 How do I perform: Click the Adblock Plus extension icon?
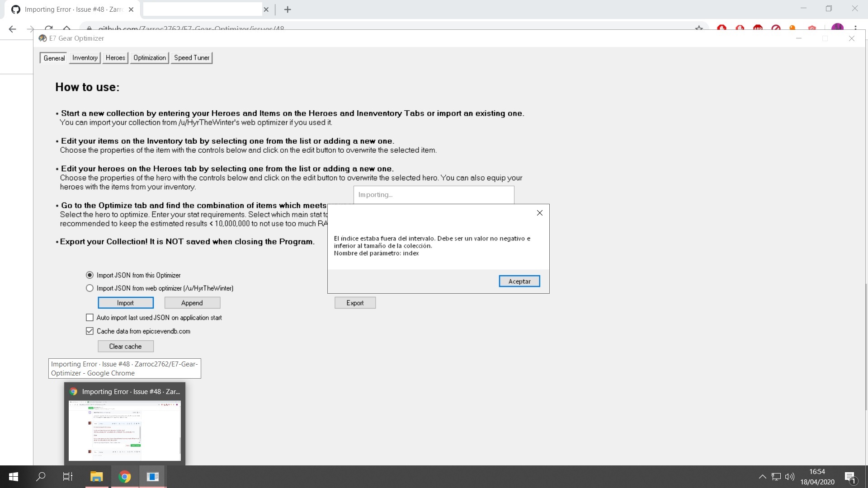758,28
